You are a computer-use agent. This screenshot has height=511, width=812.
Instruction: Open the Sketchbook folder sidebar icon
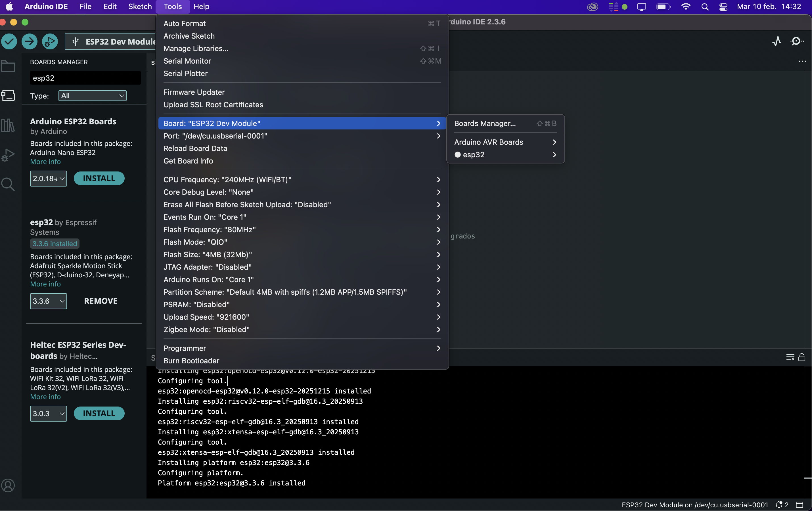coord(8,66)
